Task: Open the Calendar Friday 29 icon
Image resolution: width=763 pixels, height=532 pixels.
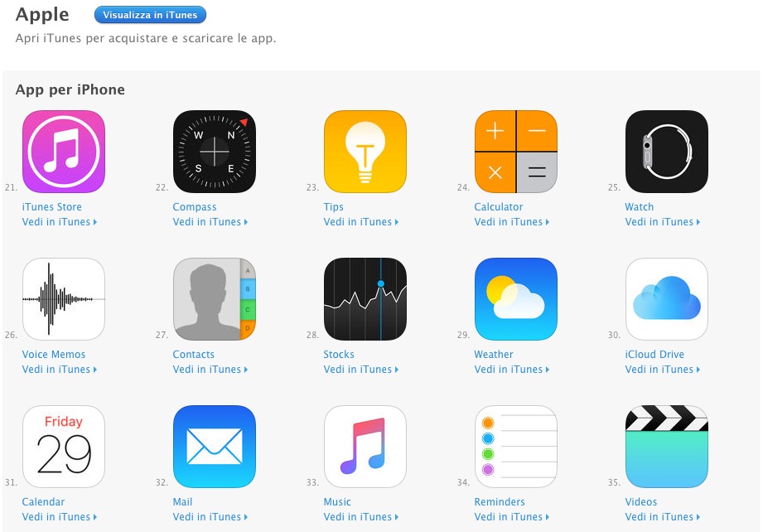Action: (x=64, y=447)
